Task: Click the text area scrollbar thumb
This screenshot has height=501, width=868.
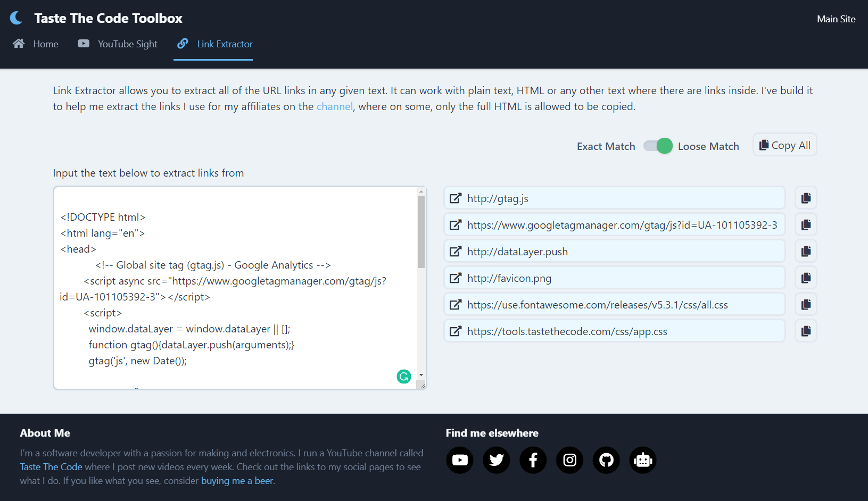Action: [x=421, y=231]
